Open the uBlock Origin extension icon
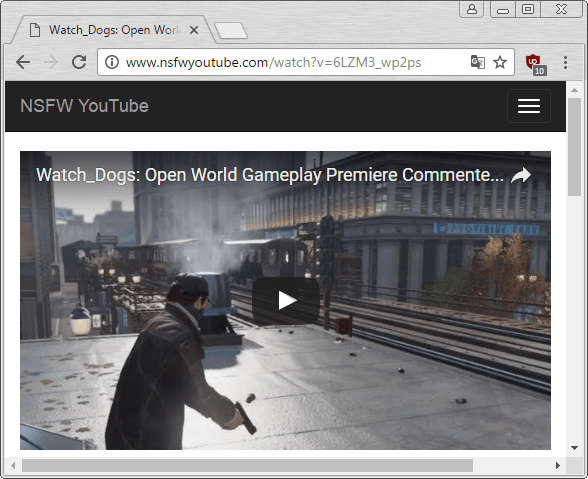 pos(536,64)
